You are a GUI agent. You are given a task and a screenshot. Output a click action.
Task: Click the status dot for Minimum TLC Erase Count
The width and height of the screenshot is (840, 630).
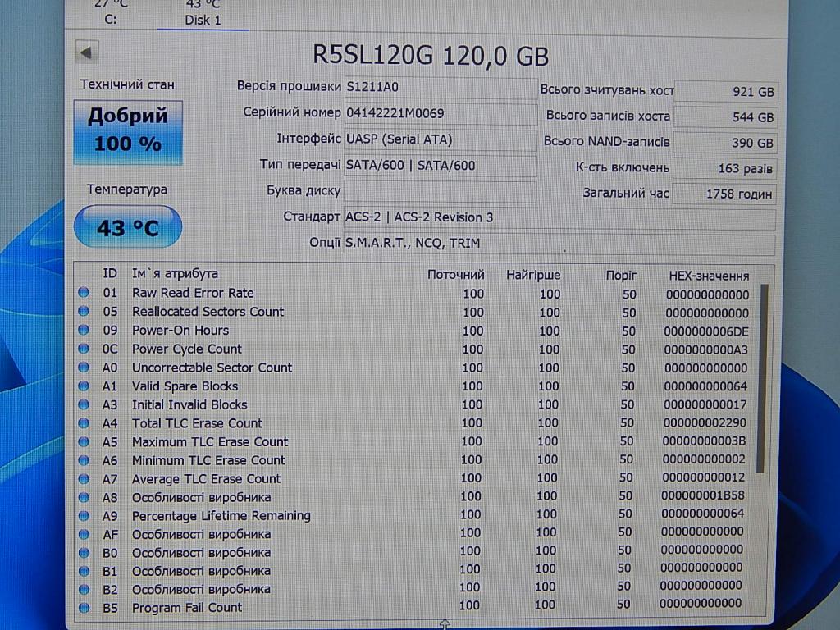pos(84,460)
